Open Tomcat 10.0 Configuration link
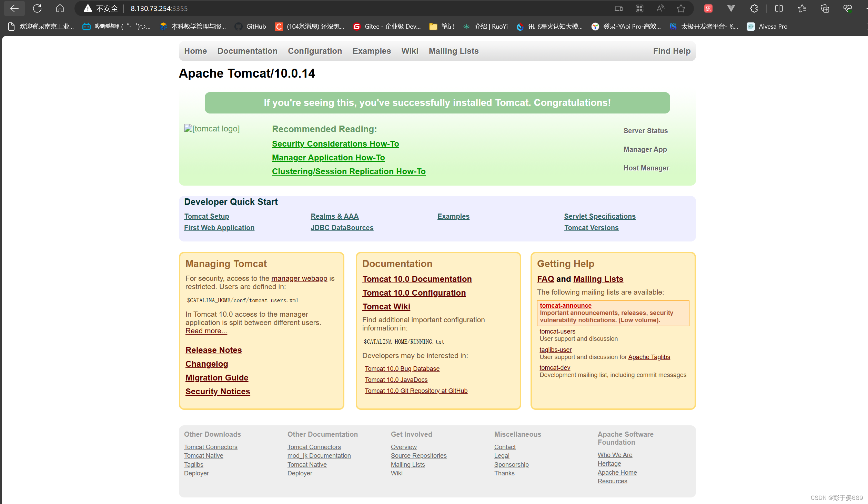Screen dimensions: 868x504 (x=414, y=293)
